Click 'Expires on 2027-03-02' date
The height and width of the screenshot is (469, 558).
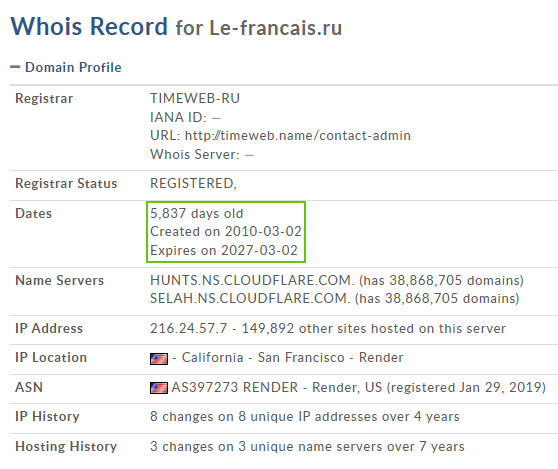223,250
